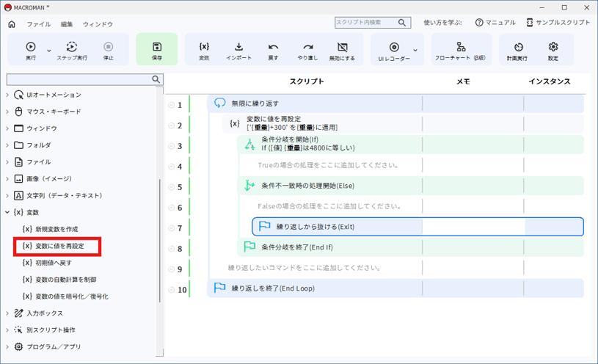Open the 変数 toolbar tool
This screenshot has width=598, height=364.
tap(204, 51)
